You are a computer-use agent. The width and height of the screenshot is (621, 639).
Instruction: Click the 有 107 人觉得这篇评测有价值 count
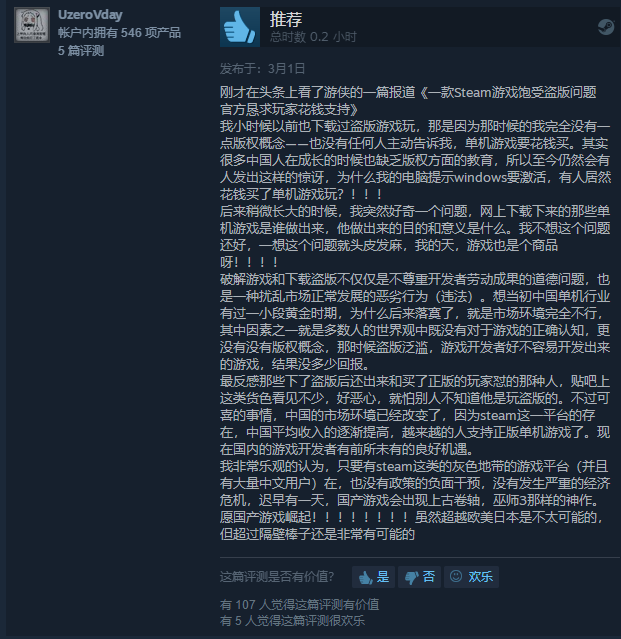click(x=299, y=604)
